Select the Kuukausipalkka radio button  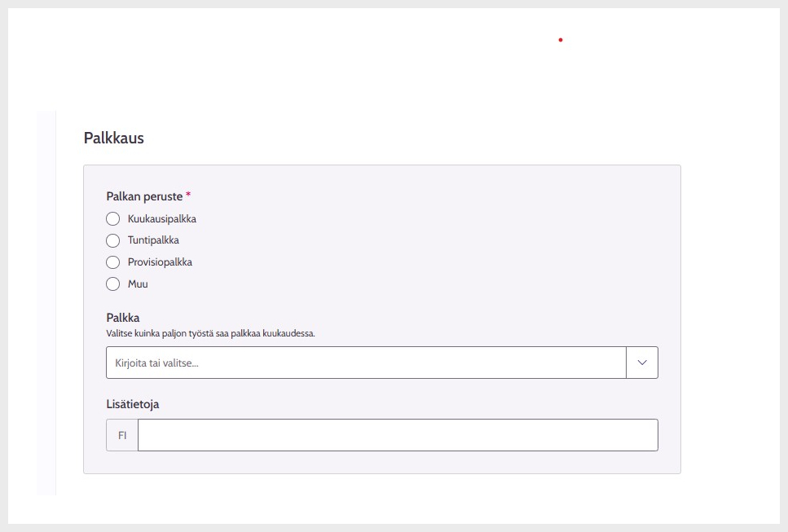coord(113,219)
